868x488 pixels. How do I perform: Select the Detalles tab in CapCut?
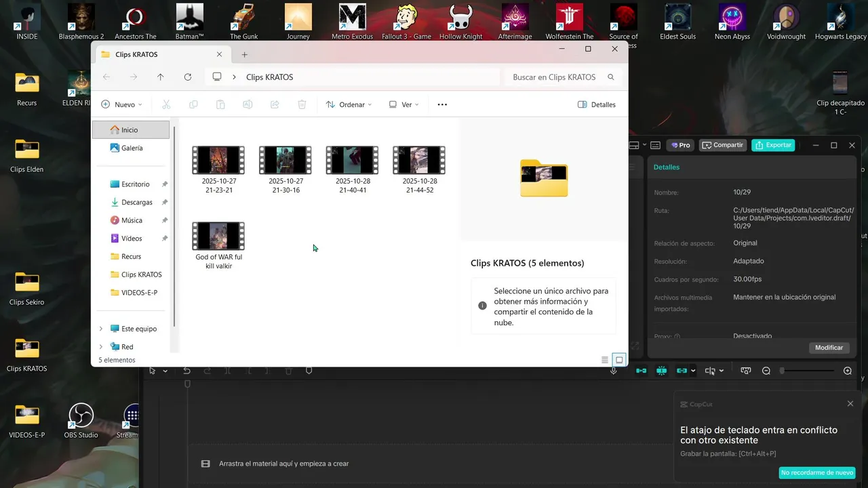(667, 167)
